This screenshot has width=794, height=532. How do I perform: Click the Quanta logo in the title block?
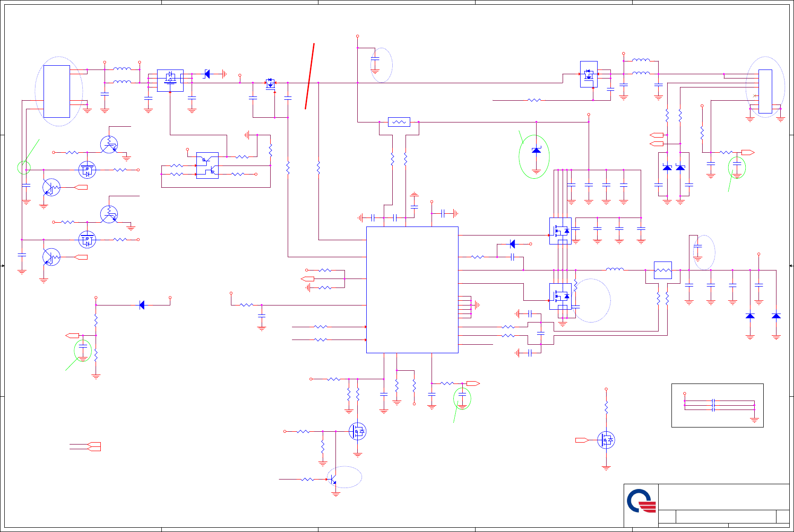pyautogui.click(x=641, y=501)
